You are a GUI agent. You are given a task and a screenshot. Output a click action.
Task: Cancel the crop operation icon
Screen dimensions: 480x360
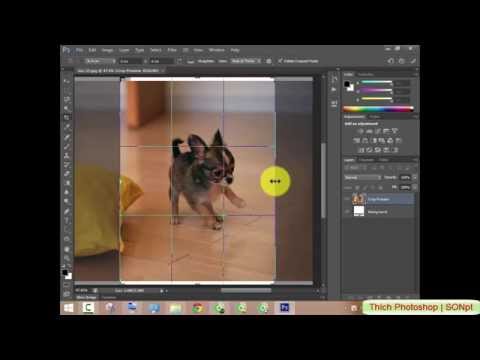[402, 61]
